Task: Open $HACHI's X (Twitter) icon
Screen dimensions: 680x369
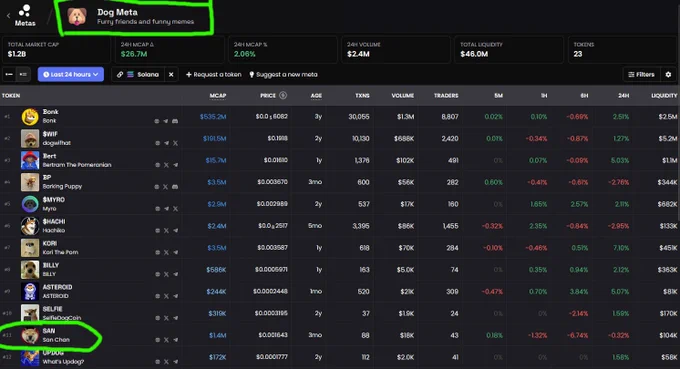Action: point(166,231)
